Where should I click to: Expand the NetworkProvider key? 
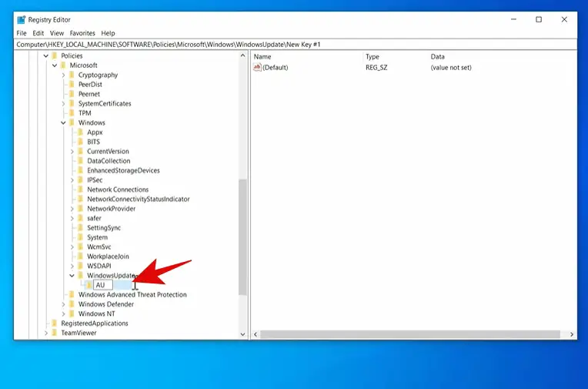click(72, 209)
